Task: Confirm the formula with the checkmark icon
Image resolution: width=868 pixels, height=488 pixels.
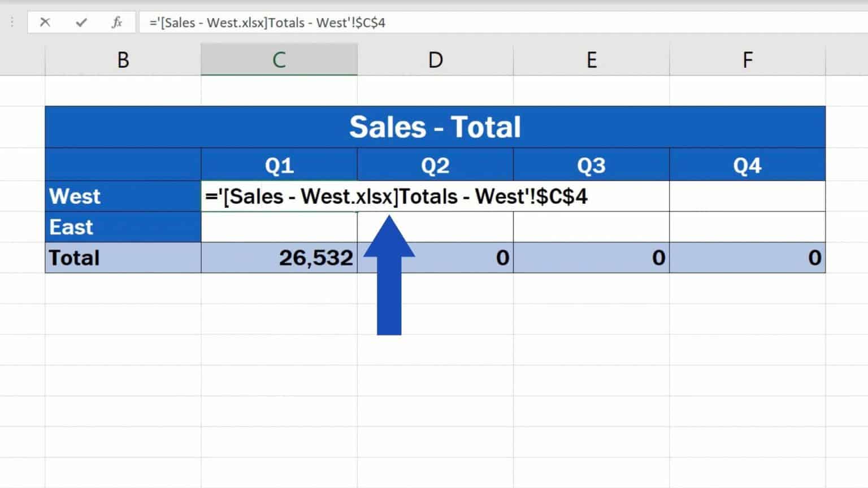Action: [81, 23]
